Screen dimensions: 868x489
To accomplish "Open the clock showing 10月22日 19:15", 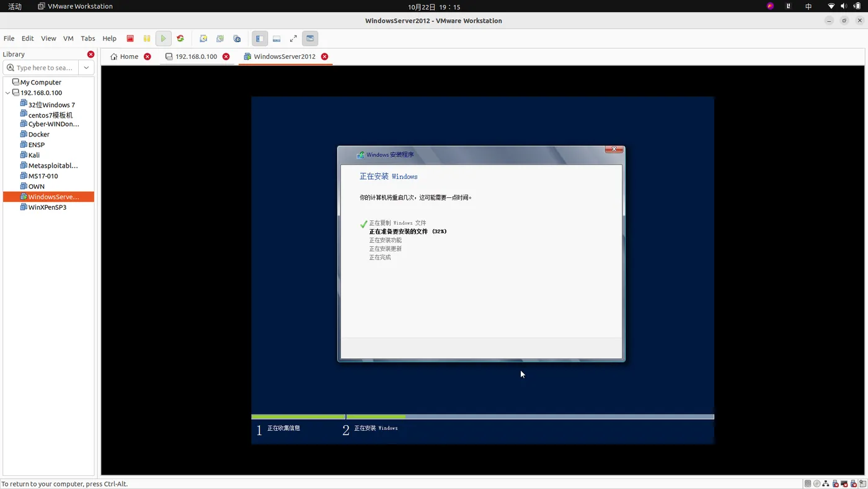I will point(434,7).
